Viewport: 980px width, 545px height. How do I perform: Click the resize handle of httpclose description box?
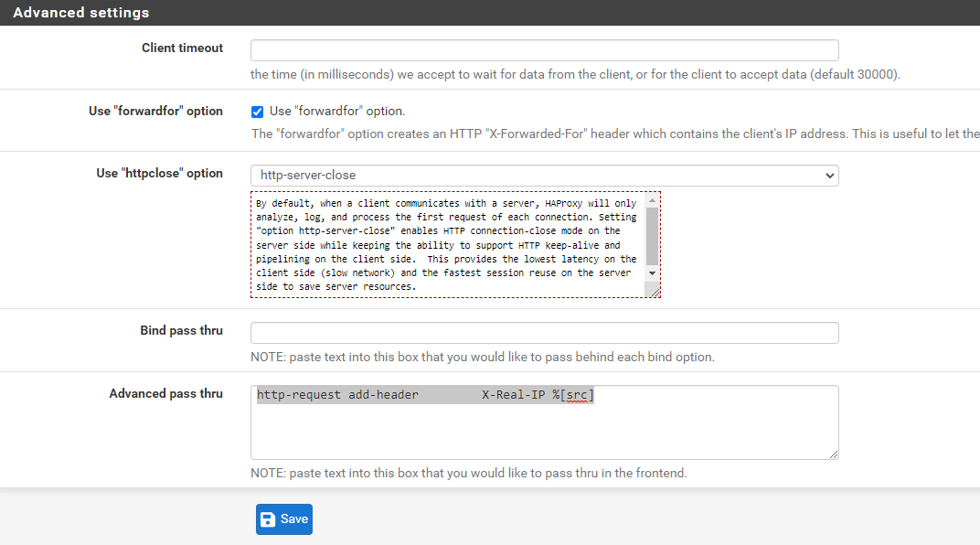pos(655,292)
